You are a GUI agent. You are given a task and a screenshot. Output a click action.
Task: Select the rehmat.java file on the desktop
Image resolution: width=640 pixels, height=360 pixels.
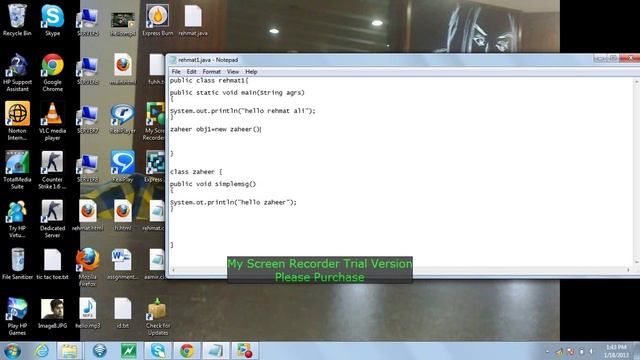[x=193, y=20]
